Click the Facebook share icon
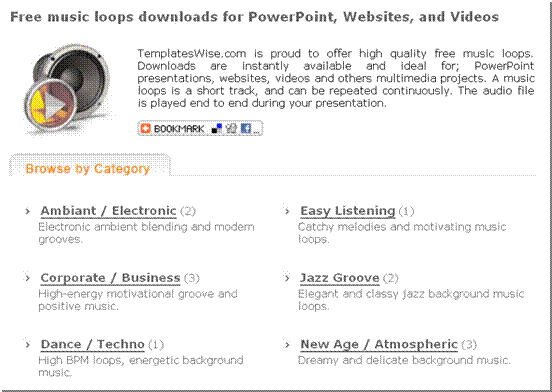The image size is (552, 392). pyautogui.click(x=246, y=128)
